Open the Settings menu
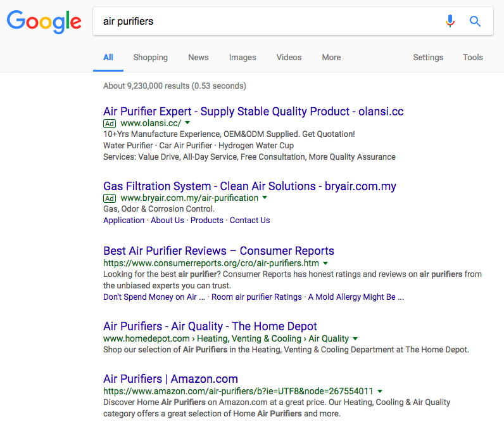Image resolution: width=504 pixels, height=431 pixels. 428,57
